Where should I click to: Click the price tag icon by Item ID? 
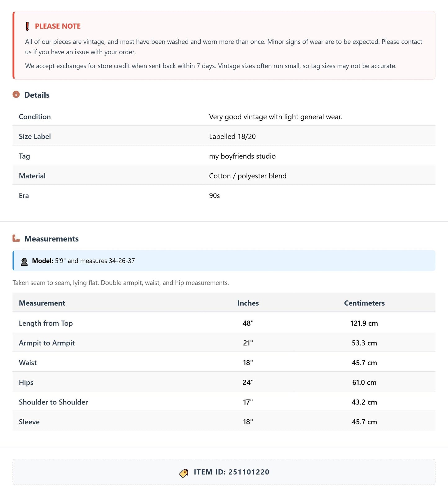(x=184, y=473)
